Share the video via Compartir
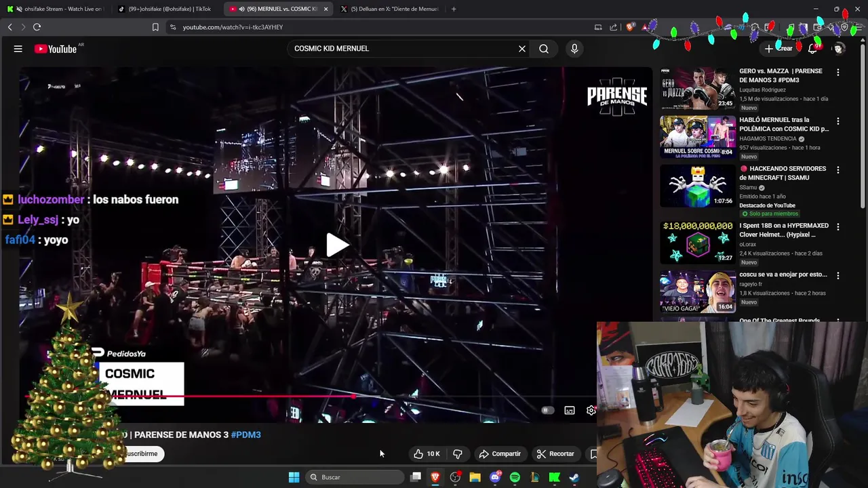Viewport: 868px width, 488px height. coord(500,454)
